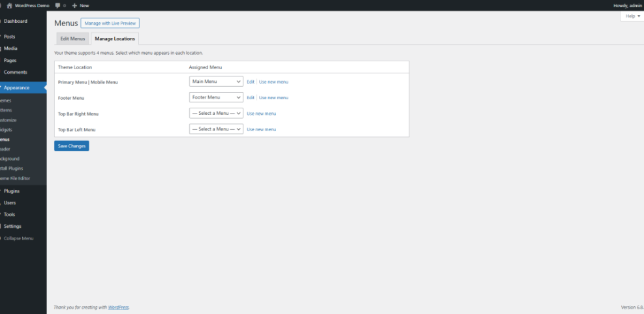Click the Primary Menu | Mobile Menu label

[88, 82]
